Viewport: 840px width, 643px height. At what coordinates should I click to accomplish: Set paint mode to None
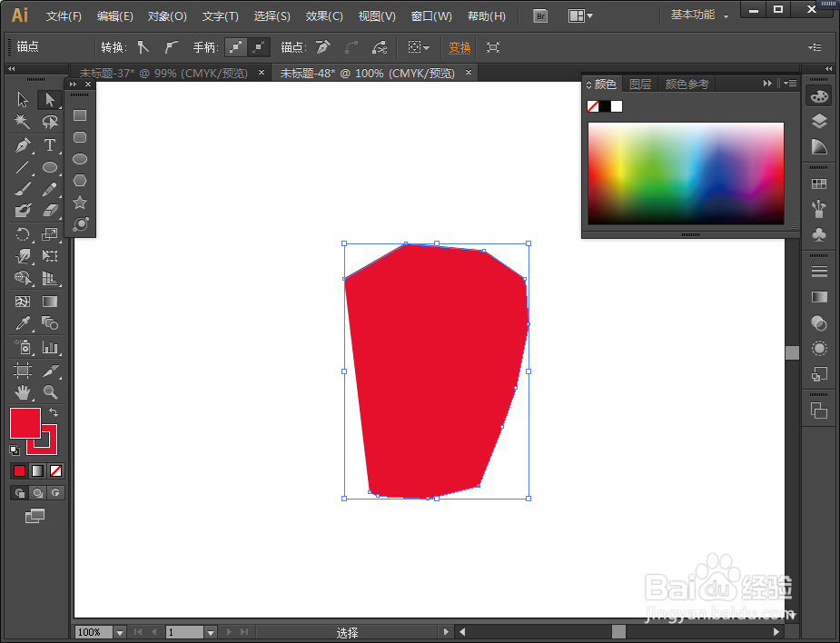click(x=55, y=471)
